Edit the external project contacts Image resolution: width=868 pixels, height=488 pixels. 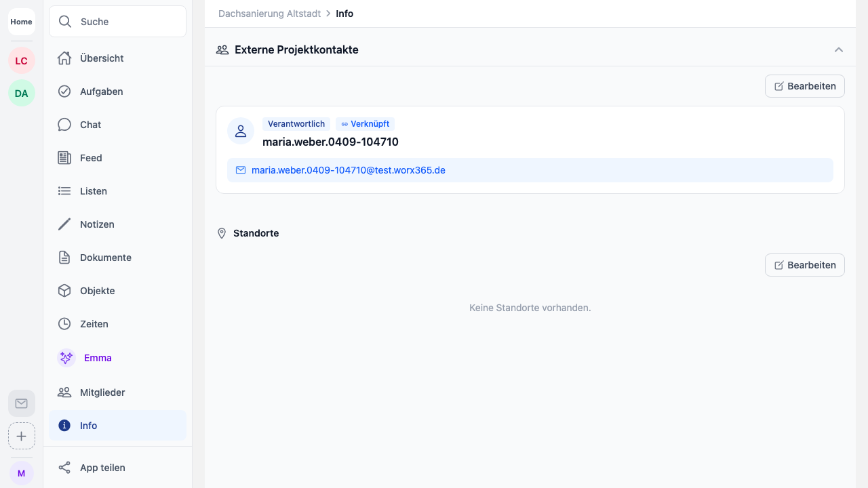[x=804, y=86]
